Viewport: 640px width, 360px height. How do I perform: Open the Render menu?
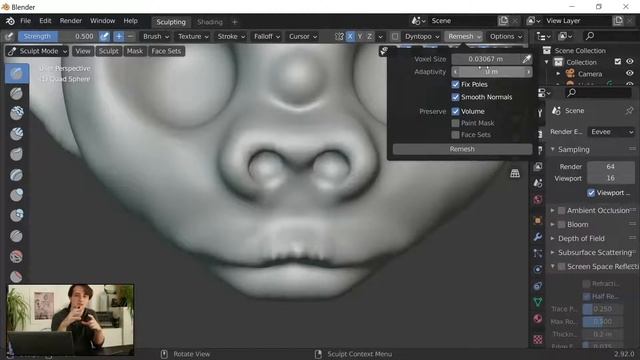point(71,21)
